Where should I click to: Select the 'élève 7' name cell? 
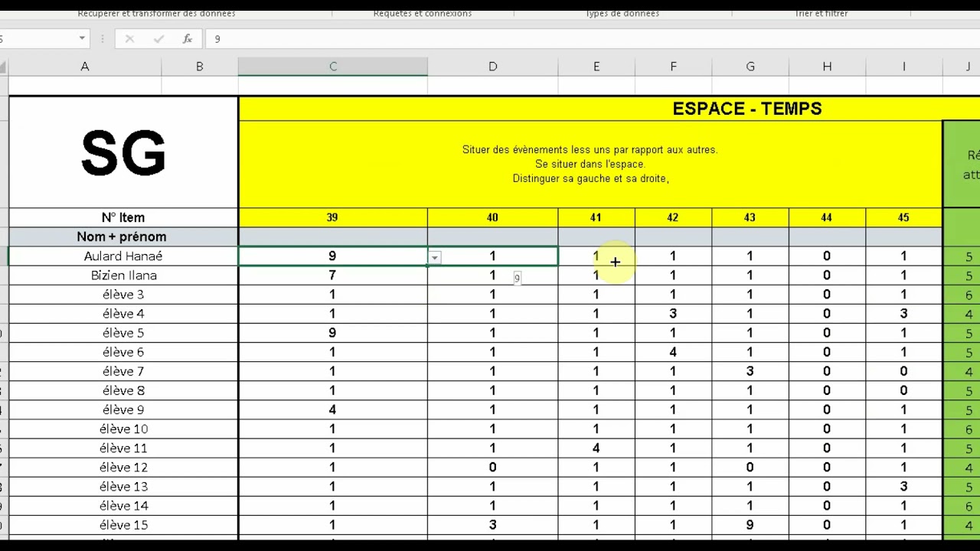123,371
